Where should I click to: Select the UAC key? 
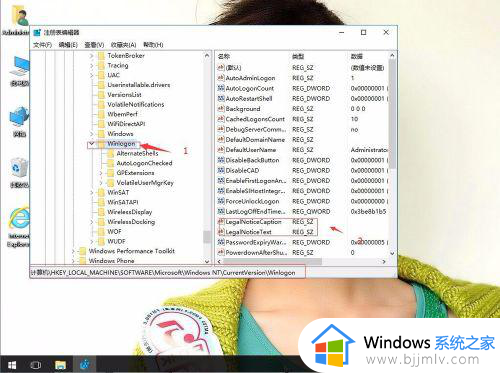pos(113,75)
